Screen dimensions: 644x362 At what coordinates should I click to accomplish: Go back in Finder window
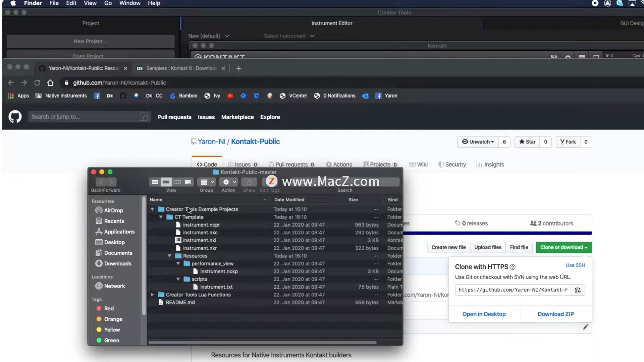click(101, 182)
